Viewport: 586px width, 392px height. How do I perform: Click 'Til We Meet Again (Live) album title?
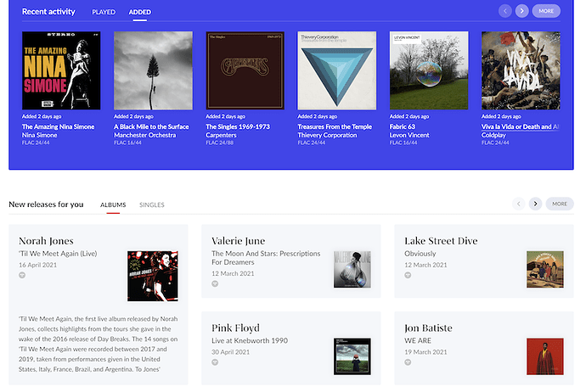click(x=58, y=254)
